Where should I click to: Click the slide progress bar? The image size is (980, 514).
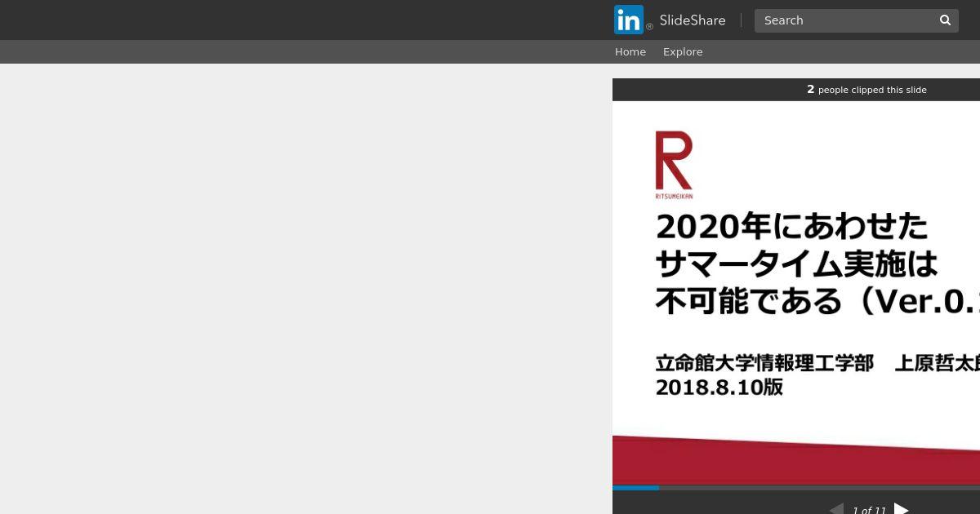click(x=796, y=488)
